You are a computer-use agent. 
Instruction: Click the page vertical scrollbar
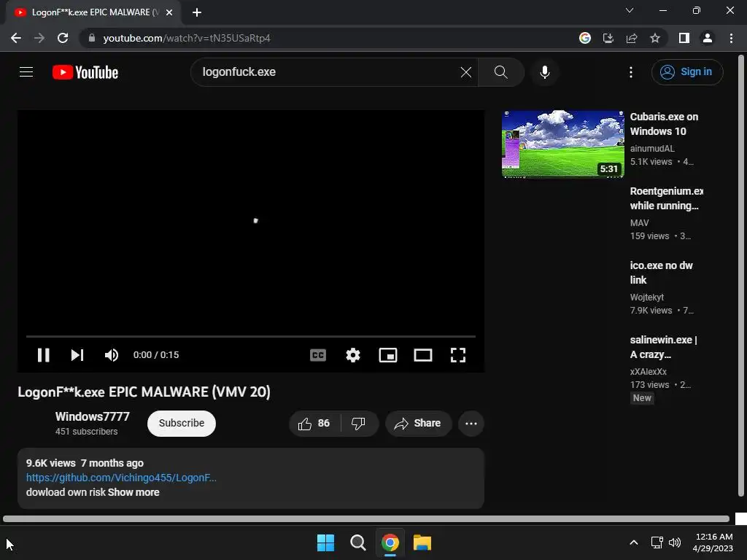[741, 275]
